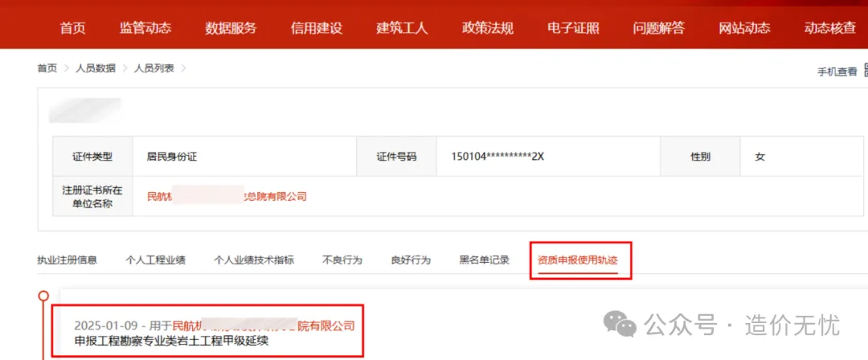Screen dimensions: 868x360
Task: Go to 人员数据 in the breadcrumb
Action: pyautogui.click(x=96, y=68)
